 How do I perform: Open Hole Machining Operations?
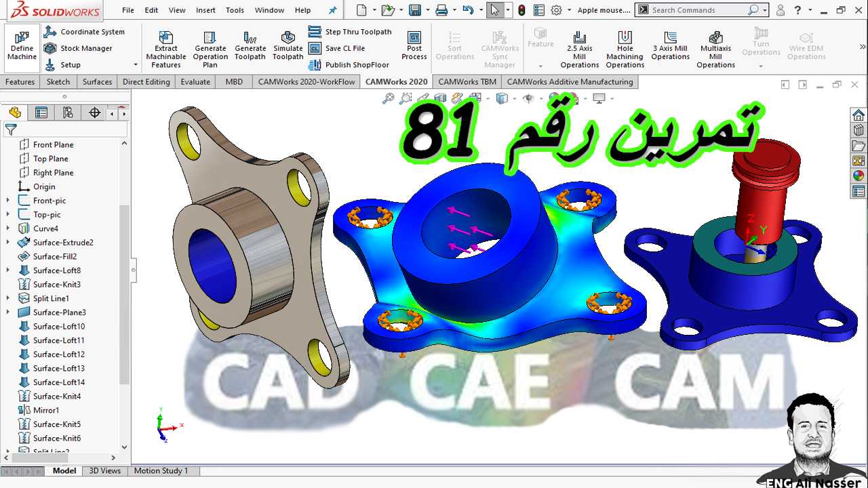click(x=625, y=49)
